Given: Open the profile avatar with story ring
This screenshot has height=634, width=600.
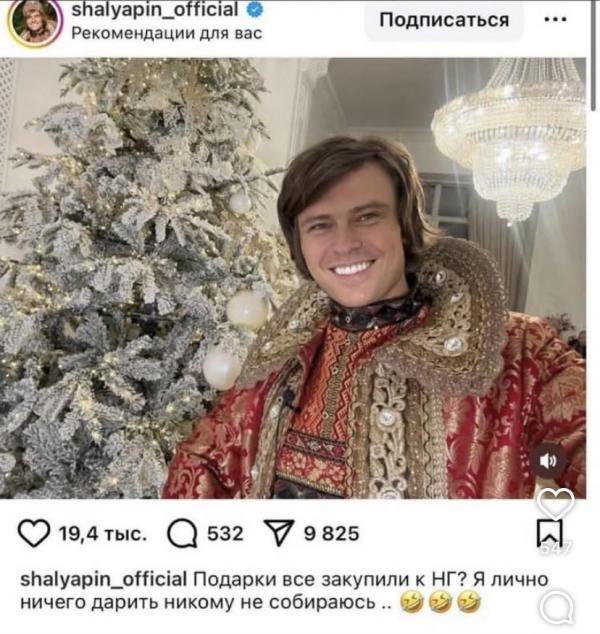Looking at the screenshot, I should (36, 23).
